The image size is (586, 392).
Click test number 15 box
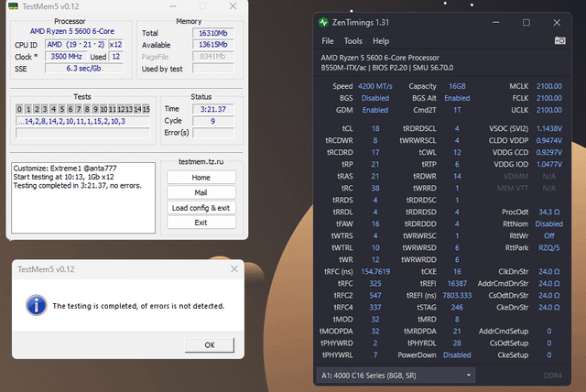click(x=146, y=109)
